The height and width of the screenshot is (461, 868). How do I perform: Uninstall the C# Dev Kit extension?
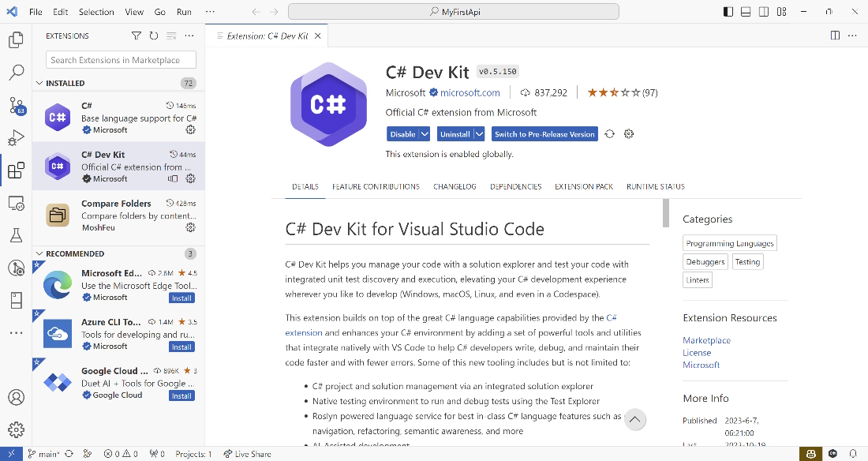click(x=455, y=134)
